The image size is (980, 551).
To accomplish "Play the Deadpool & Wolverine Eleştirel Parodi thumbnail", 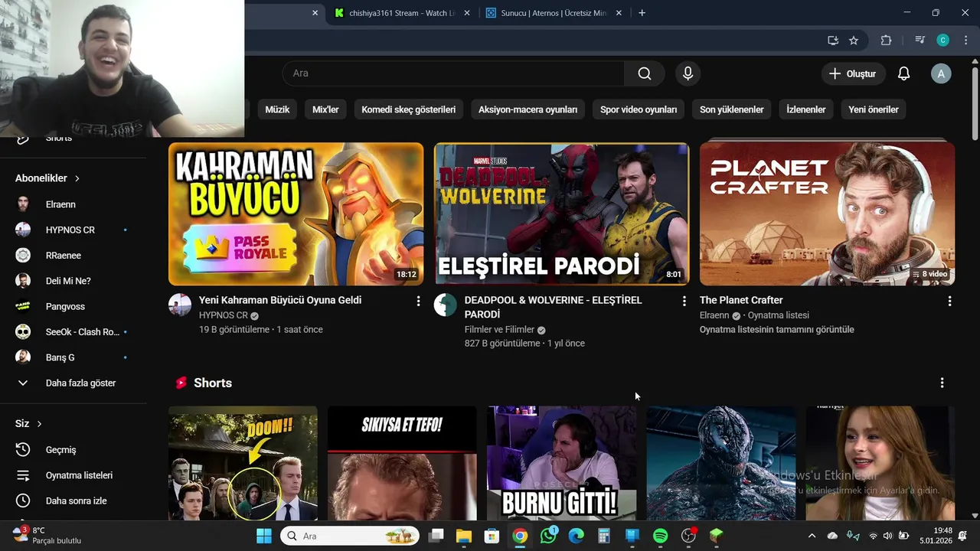I will (x=561, y=214).
